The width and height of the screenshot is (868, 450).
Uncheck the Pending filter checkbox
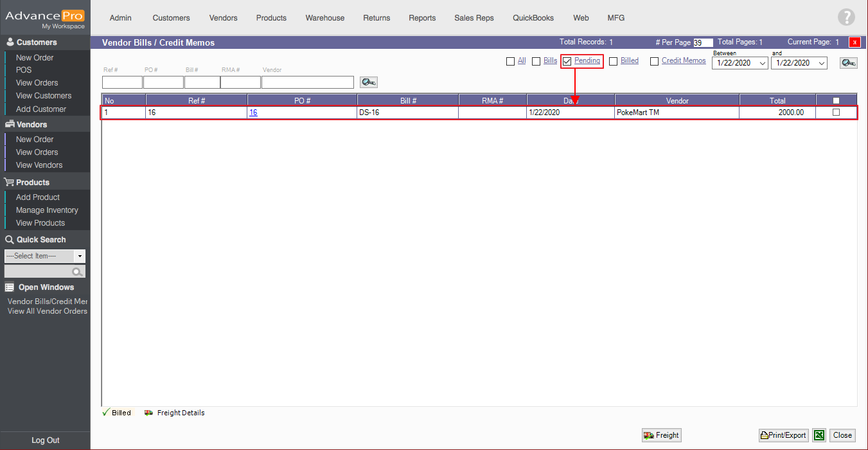(567, 62)
